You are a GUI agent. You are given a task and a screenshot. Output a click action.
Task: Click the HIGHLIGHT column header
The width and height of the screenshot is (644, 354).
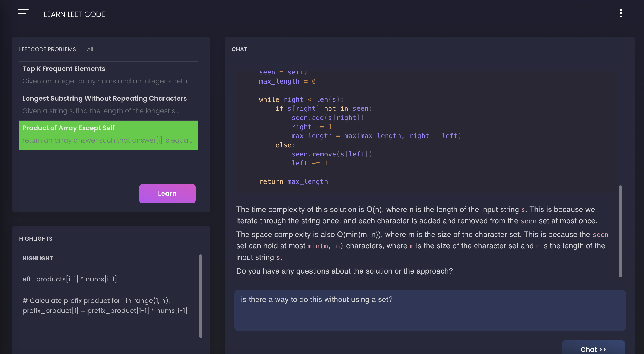click(38, 259)
